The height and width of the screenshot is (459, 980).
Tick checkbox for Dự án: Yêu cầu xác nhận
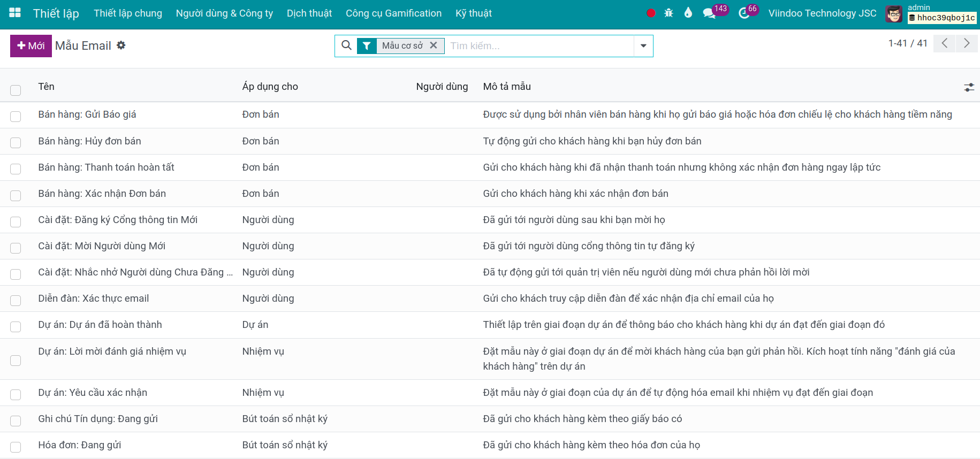(x=16, y=394)
